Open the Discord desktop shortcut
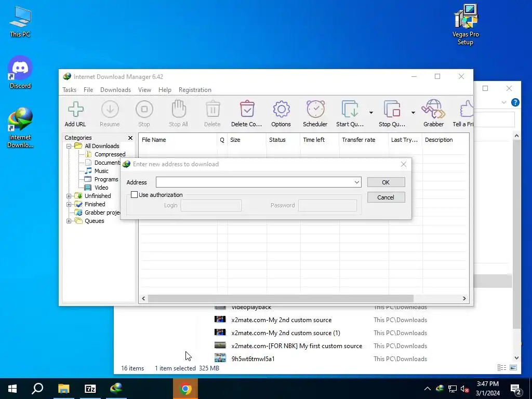Viewport: 532px width, 399px height. click(x=20, y=72)
